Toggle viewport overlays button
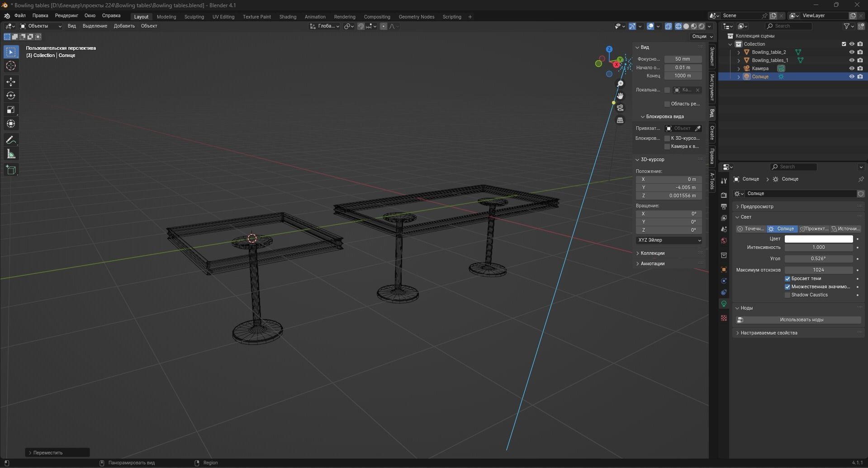The height and width of the screenshot is (468, 868). pyautogui.click(x=650, y=26)
